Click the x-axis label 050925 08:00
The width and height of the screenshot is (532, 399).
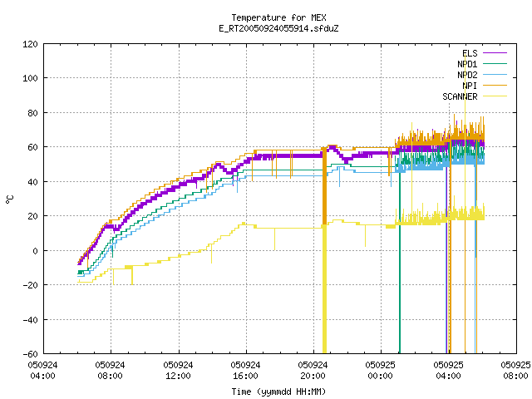(515, 371)
